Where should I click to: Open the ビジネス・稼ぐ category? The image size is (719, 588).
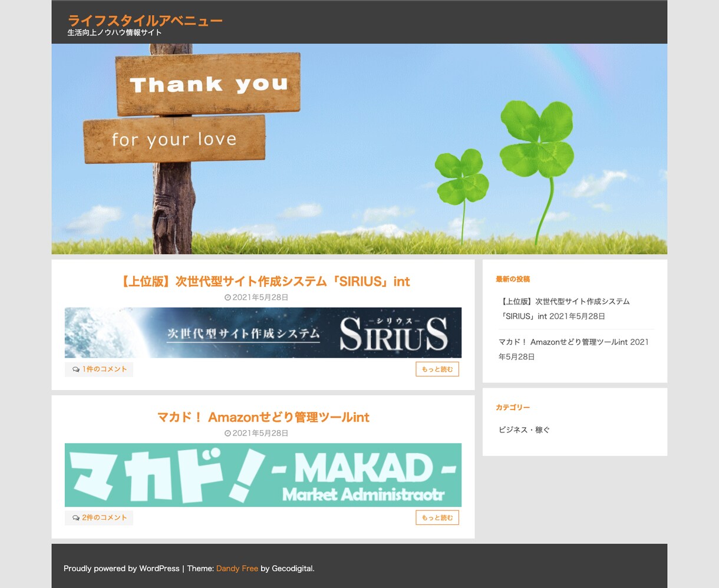524,430
